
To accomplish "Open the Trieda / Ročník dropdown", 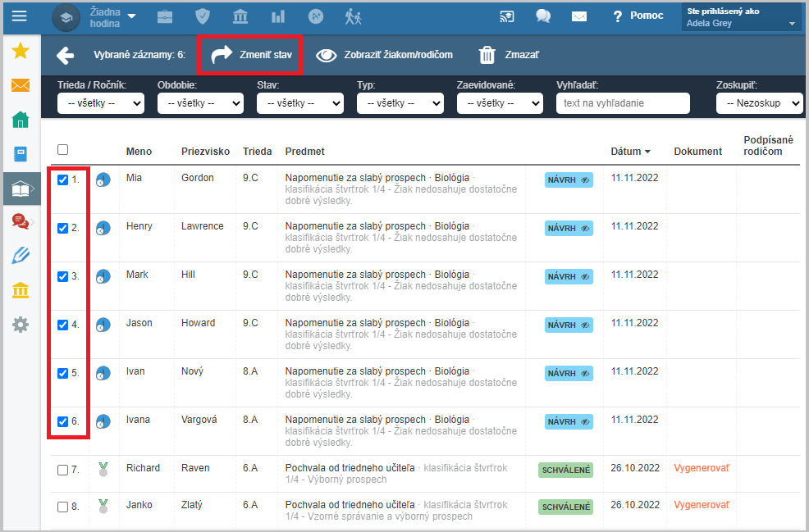I will coord(101,103).
